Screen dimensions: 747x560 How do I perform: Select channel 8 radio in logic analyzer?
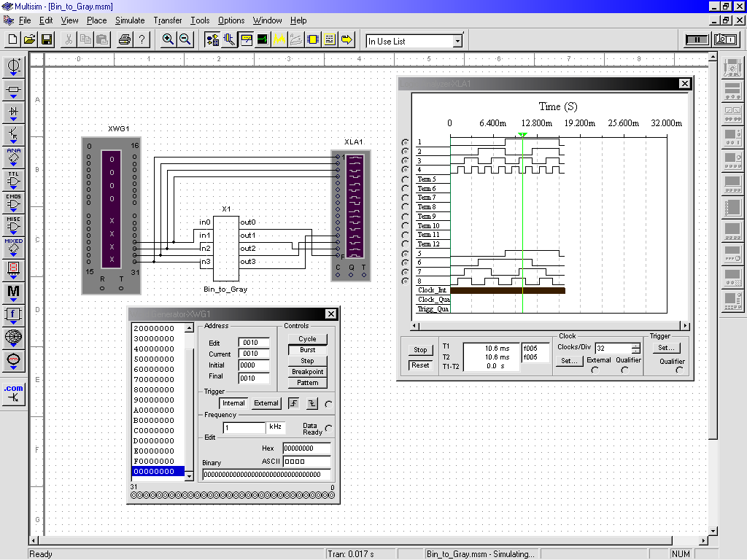pos(405,281)
